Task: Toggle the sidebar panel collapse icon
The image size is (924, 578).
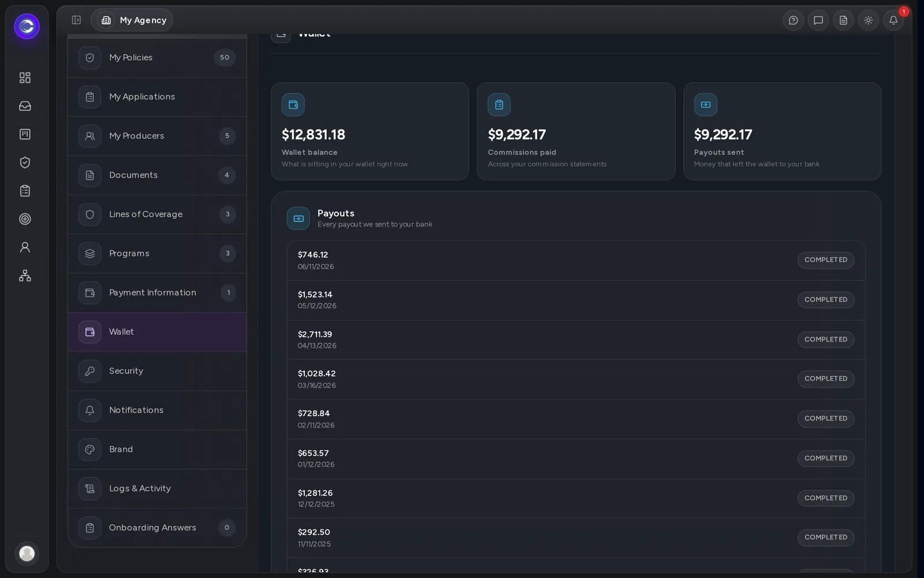Action: [76, 20]
